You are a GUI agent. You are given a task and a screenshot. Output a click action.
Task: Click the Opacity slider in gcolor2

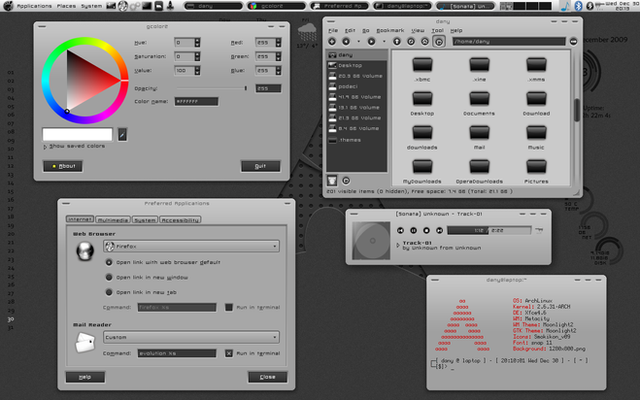coord(212,88)
